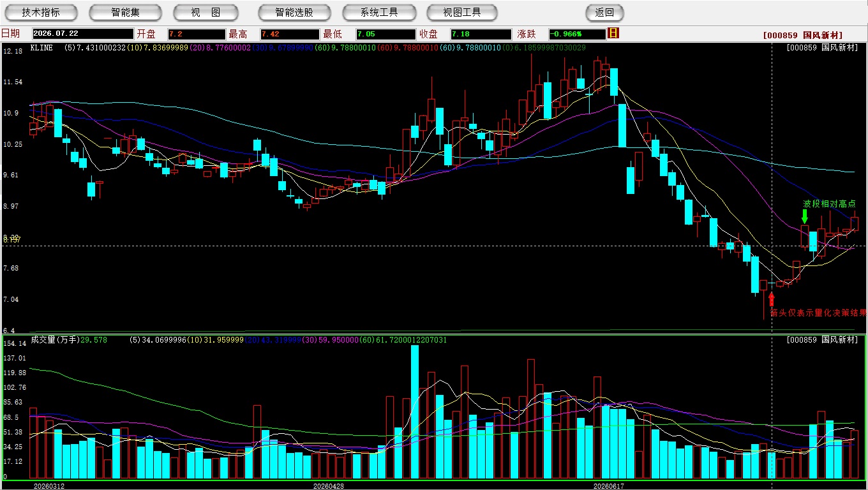868x490 pixels.
Task: Click the date field 2026.07.22
Action: pos(82,34)
